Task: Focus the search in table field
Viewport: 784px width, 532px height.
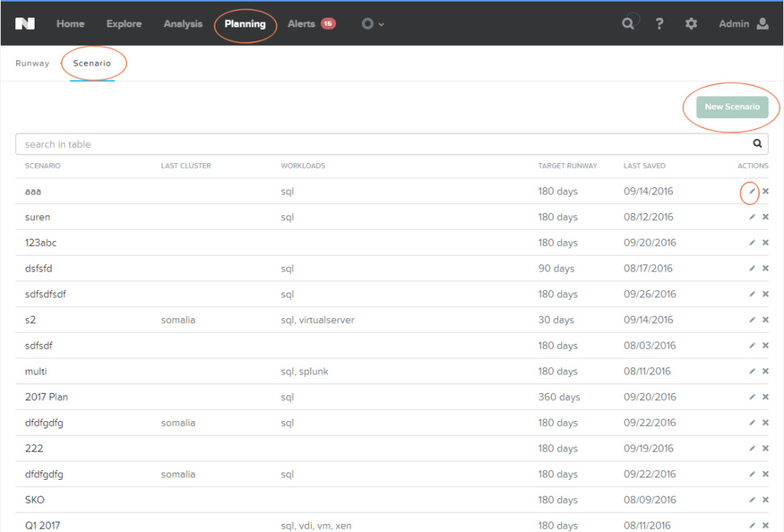Action: (x=392, y=144)
